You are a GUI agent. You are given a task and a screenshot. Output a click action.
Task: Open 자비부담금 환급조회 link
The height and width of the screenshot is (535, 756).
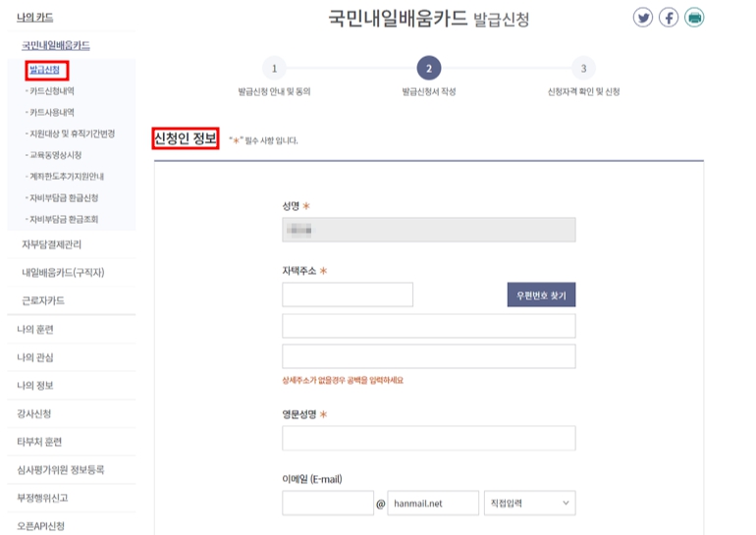point(62,219)
